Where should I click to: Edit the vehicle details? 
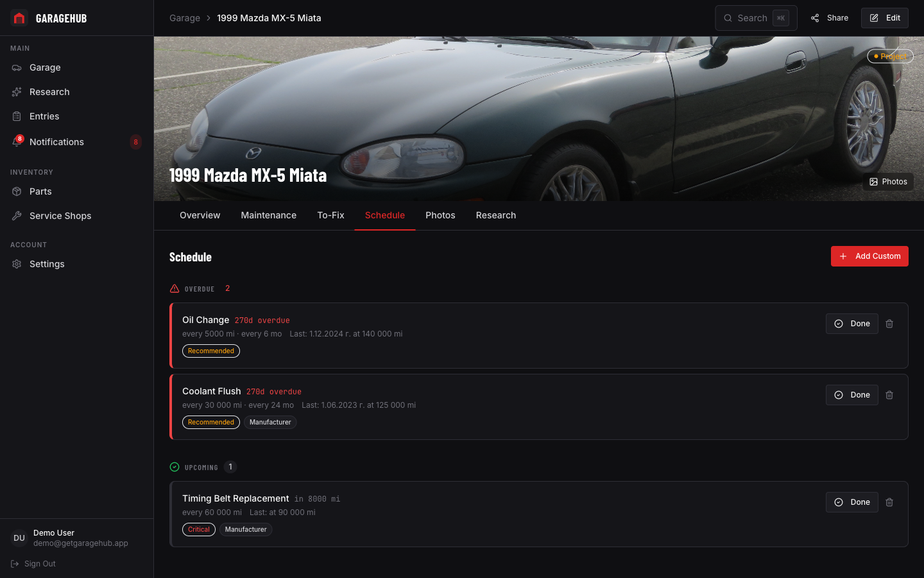click(885, 18)
